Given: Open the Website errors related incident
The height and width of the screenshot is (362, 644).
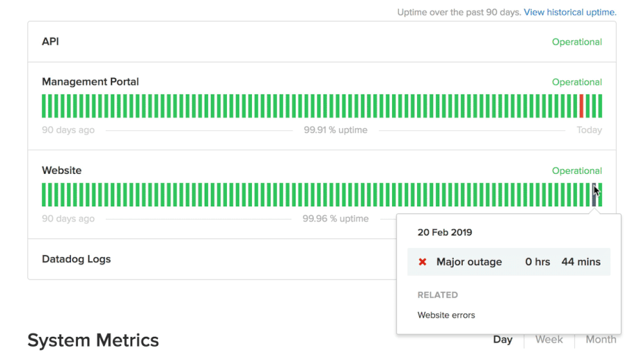Looking at the screenshot, I should 446,315.
